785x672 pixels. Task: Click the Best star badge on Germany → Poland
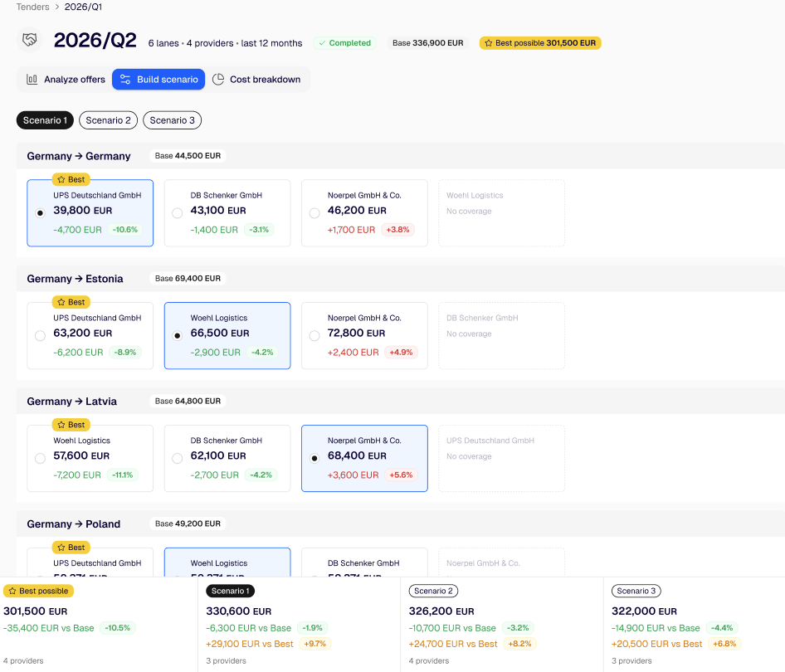click(71, 548)
